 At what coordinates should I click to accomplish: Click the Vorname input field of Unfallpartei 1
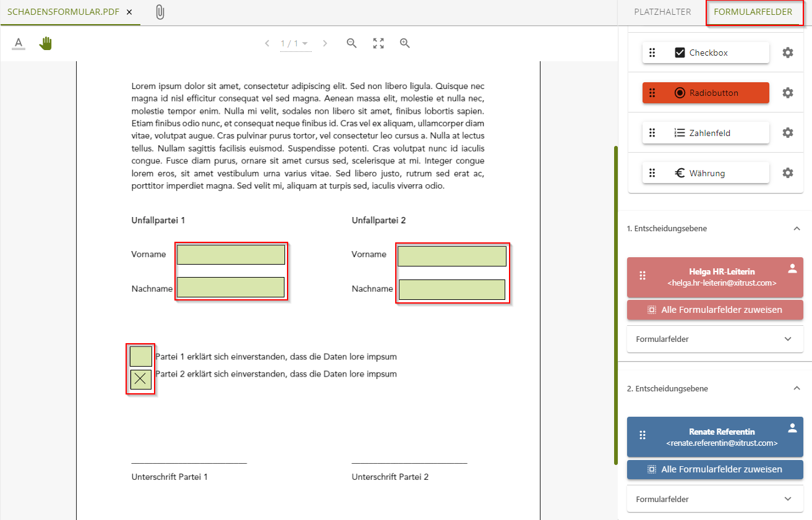(231, 254)
